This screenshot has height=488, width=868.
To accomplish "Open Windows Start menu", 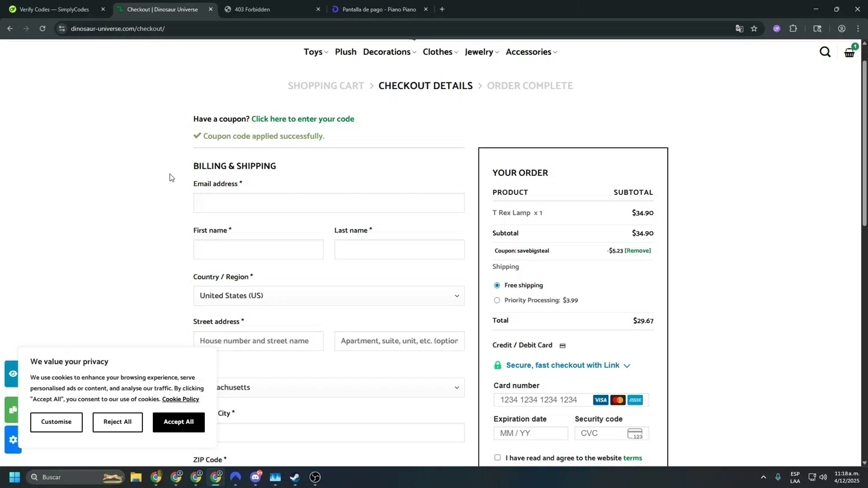I will point(14,477).
